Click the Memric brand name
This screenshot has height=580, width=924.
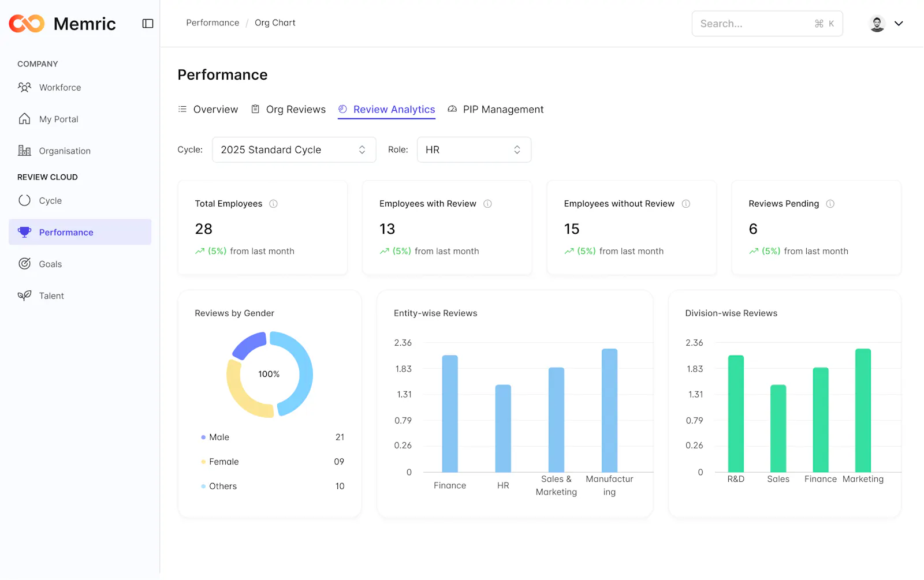[x=85, y=24]
